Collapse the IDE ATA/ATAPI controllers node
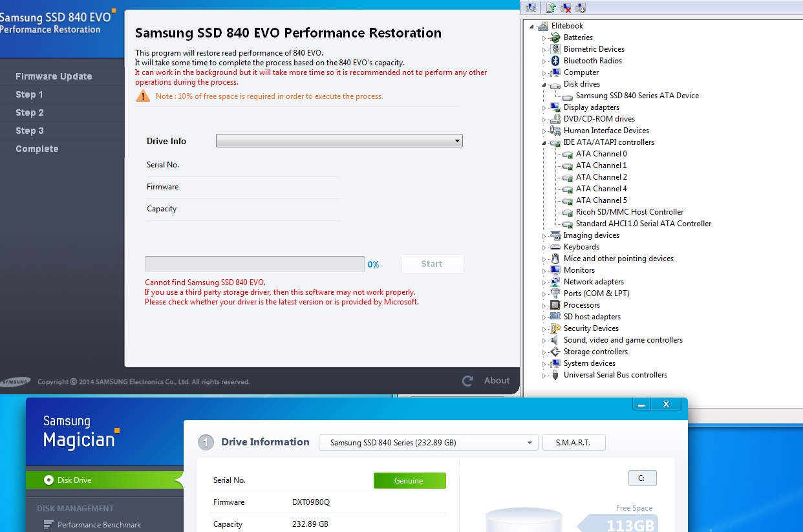Screen dimensions: 803x532 (x=544, y=143)
